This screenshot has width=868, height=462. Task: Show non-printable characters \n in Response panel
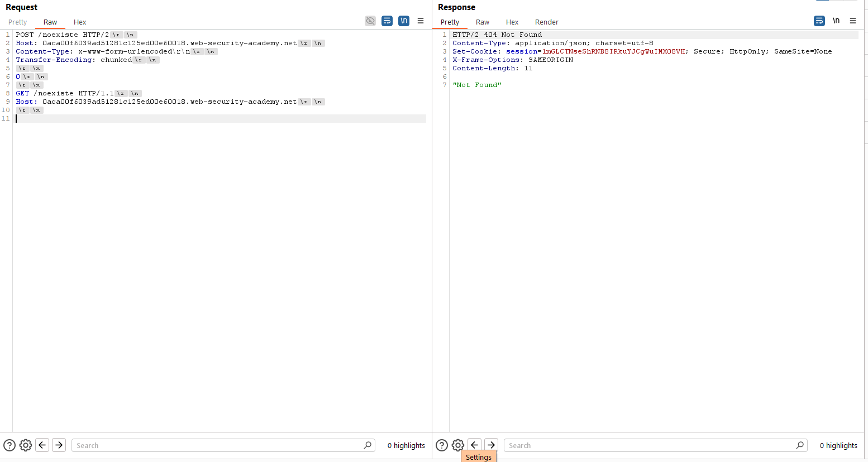coord(836,21)
